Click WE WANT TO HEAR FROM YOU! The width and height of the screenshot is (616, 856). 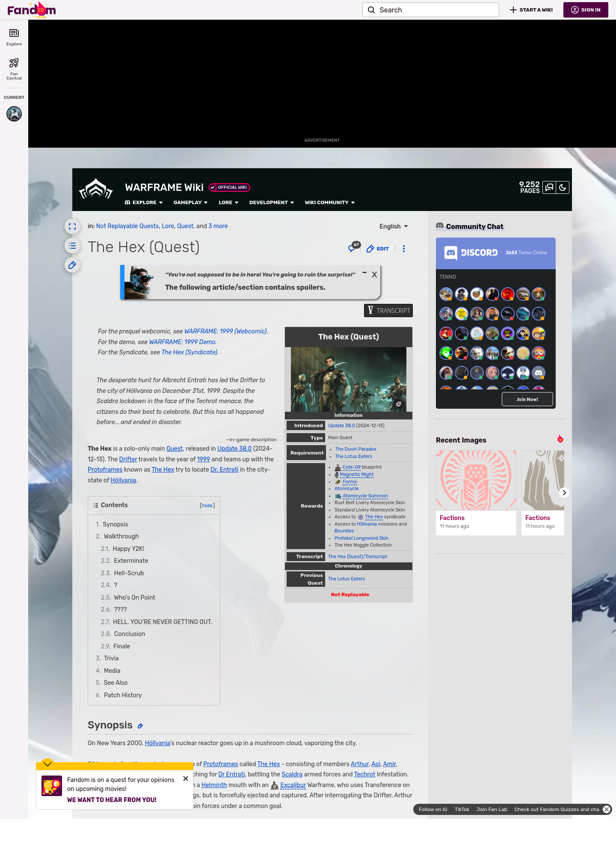point(112,800)
